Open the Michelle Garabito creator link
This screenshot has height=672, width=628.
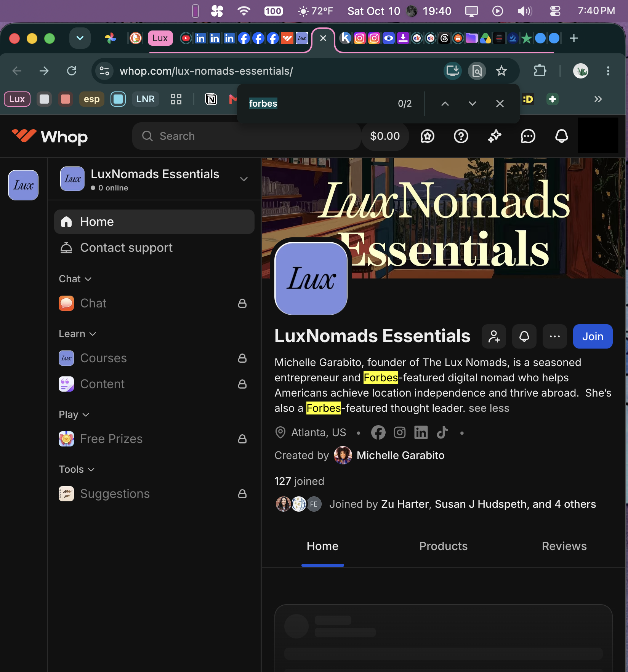(x=401, y=455)
